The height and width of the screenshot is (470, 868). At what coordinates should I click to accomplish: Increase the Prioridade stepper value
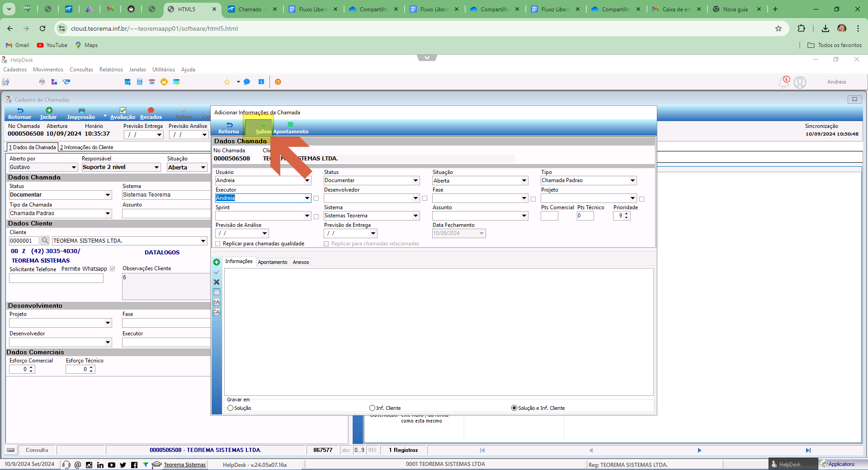(626, 214)
